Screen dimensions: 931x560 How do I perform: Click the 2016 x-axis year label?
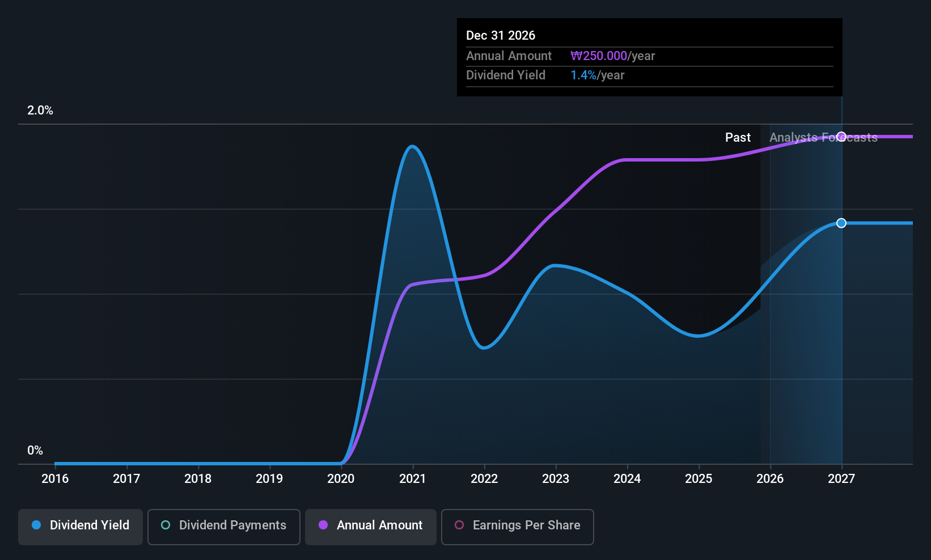[x=55, y=479]
